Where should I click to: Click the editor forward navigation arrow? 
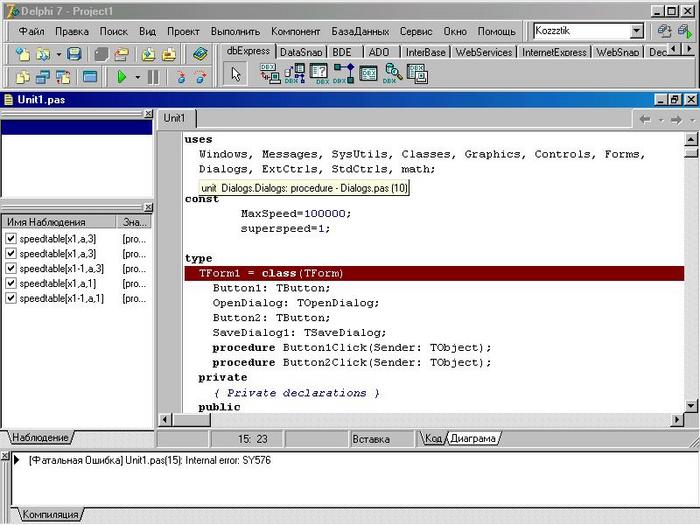[676, 120]
